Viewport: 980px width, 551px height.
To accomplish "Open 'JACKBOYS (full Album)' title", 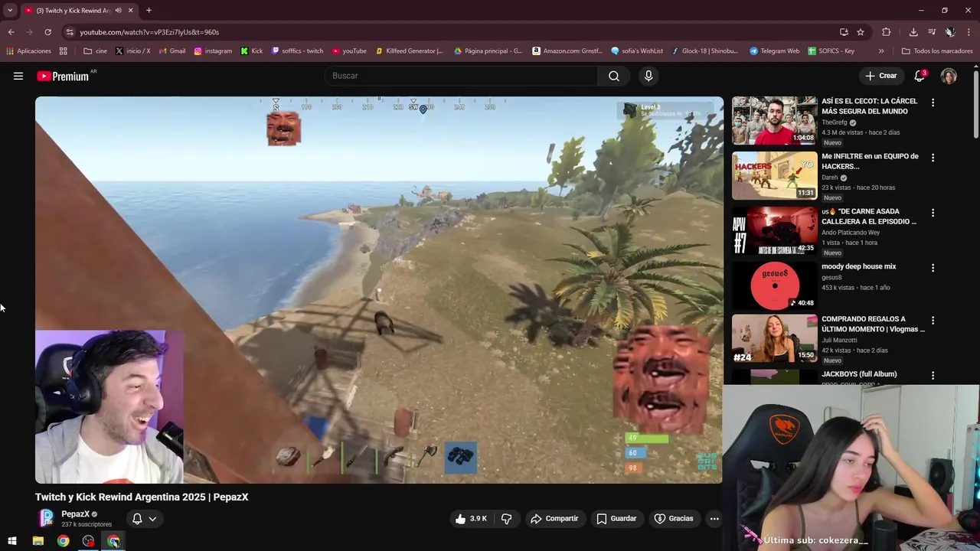I will (859, 374).
